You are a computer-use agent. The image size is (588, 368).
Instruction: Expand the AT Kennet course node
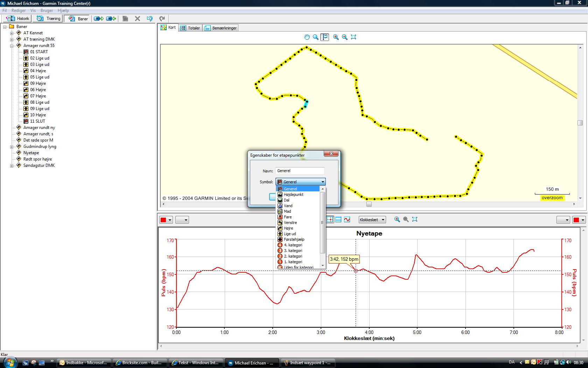coord(12,33)
